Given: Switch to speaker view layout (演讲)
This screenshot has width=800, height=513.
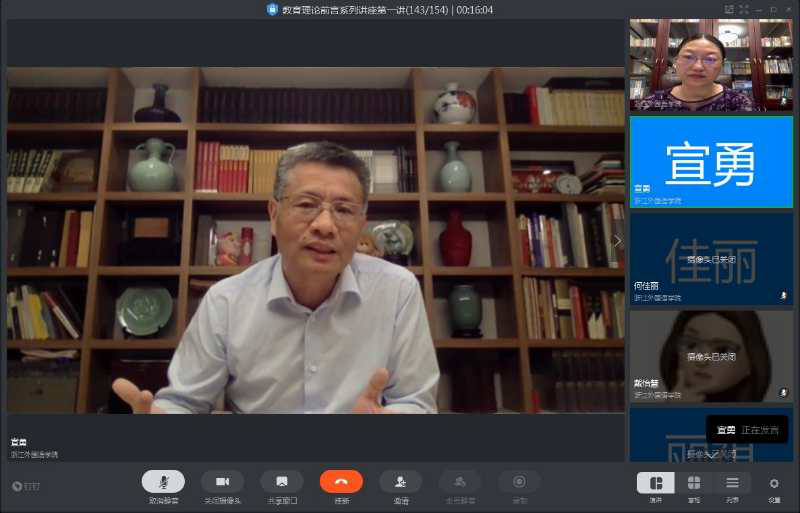Looking at the screenshot, I should tap(656, 483).
